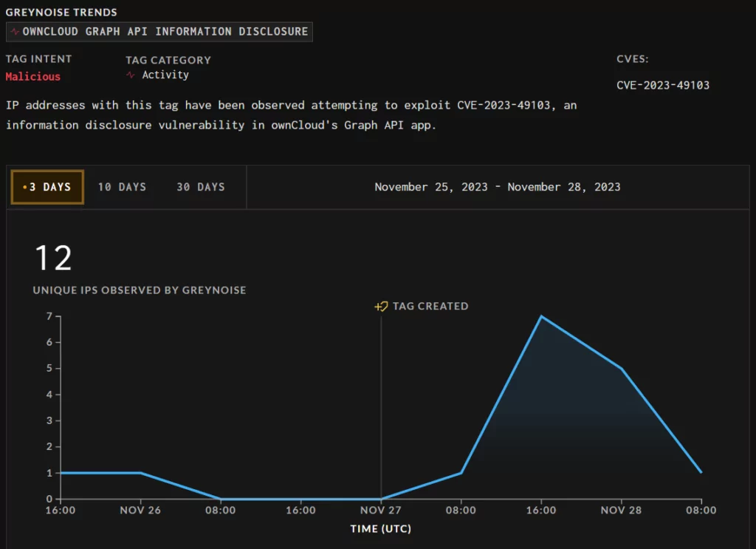Open the ownCloud Graph API Information Disclosure tag
This screenshot has height=549, width=756.
tap(159, 32)
